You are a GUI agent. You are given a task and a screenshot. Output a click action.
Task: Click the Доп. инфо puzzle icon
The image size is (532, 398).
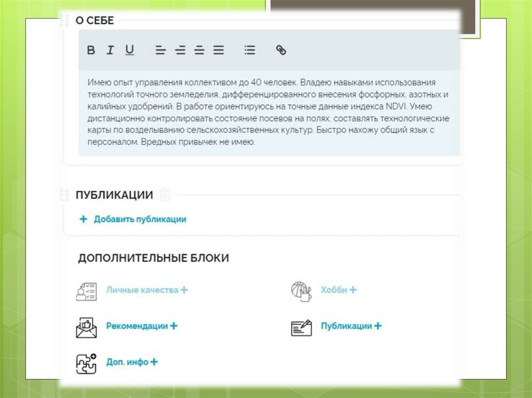[87, 364]
